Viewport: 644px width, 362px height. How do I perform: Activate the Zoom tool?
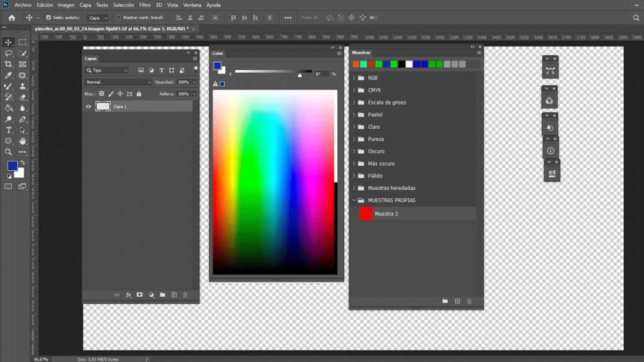point(8,151)
